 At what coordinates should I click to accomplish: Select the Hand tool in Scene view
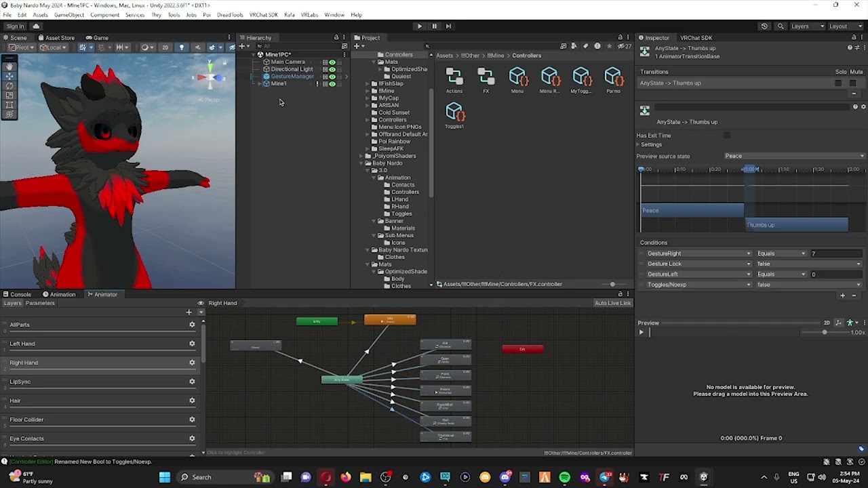point(9,66)
